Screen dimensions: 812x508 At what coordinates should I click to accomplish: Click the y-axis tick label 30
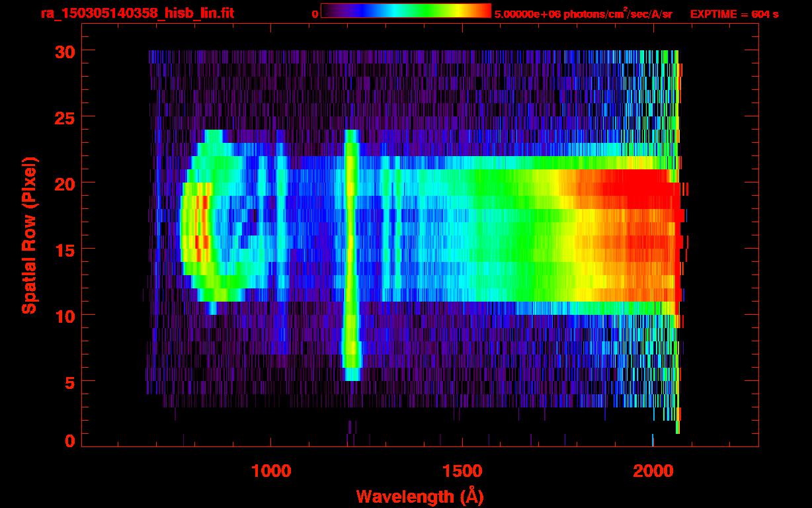point(64,51)
